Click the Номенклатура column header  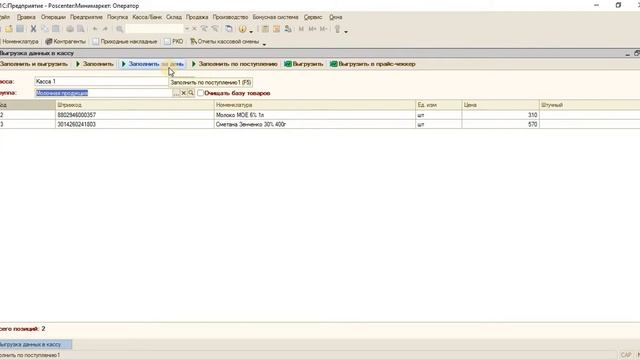click(x=315, y=105)
